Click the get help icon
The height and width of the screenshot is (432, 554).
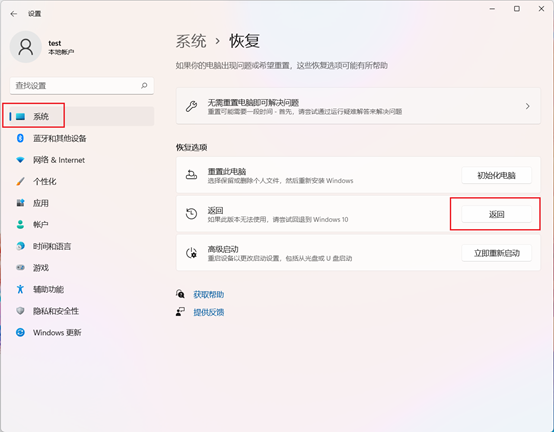click(x=180, y=294)
